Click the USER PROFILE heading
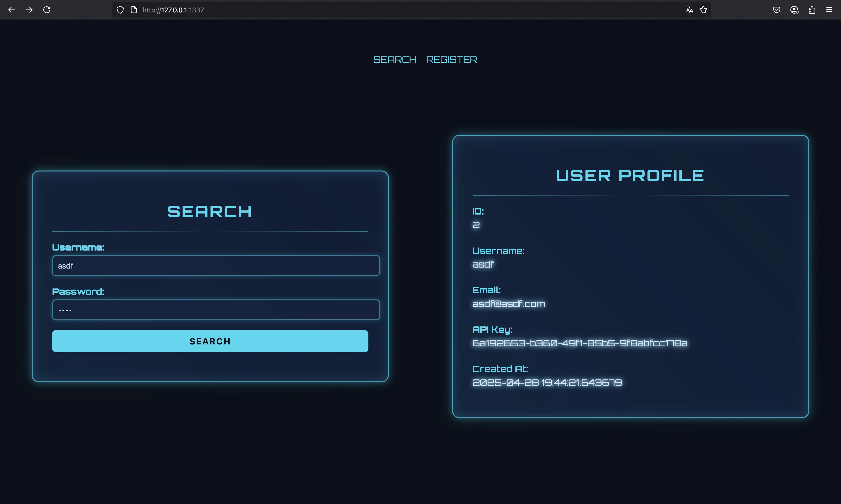The height and width of the screenshot is (504, 841). point(630,176)
